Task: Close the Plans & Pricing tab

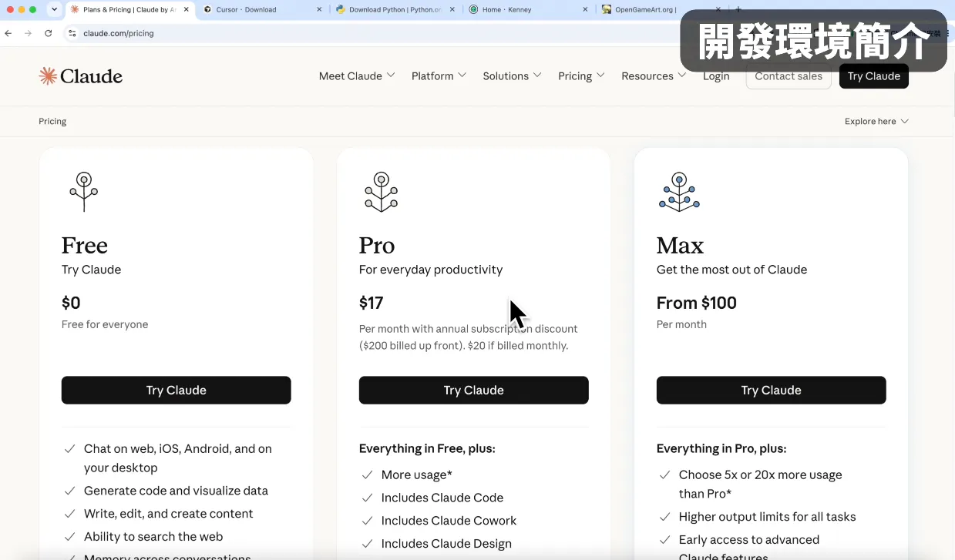Action: pyautogui.click(x=186, y=9)
